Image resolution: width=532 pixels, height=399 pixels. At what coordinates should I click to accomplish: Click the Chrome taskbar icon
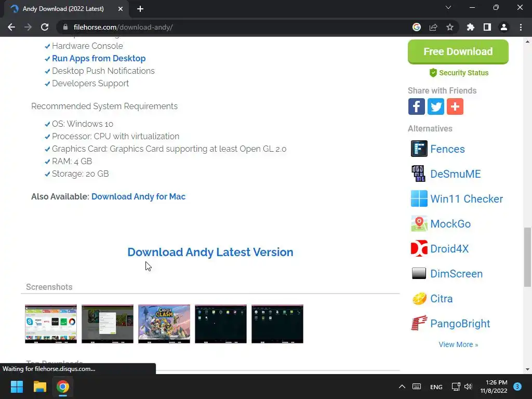[x=63, y=387]
